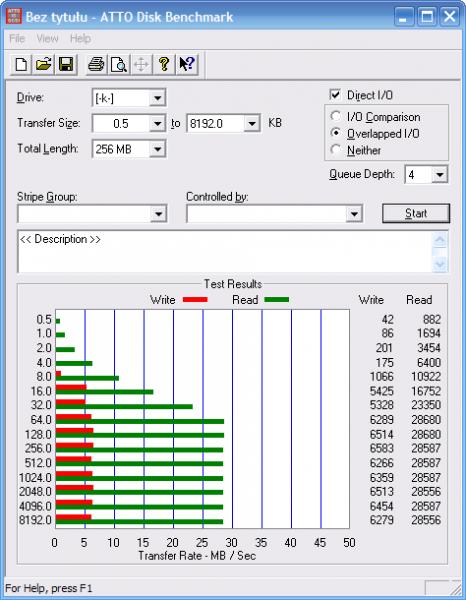Screen dimensions: 466x600
Task: Click the Description scrollbar down arrow
Action: (x=440, y=264)
